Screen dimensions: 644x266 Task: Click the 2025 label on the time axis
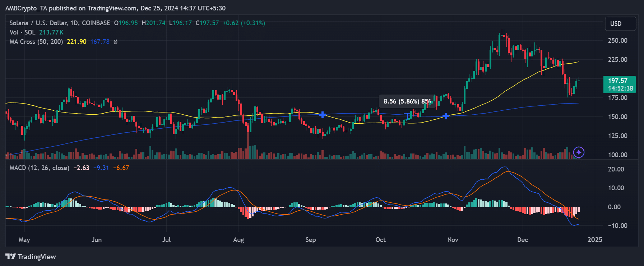point(594,240)
